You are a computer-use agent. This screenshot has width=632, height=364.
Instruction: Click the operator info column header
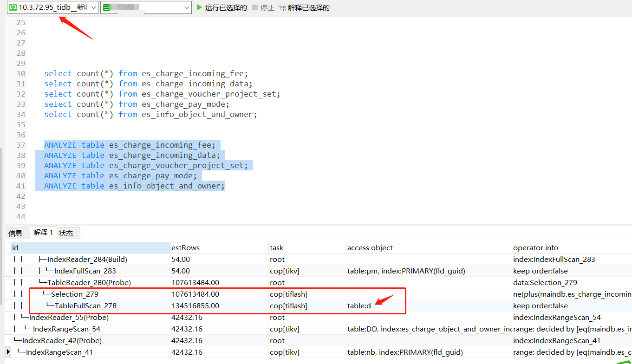coord(572,248)
